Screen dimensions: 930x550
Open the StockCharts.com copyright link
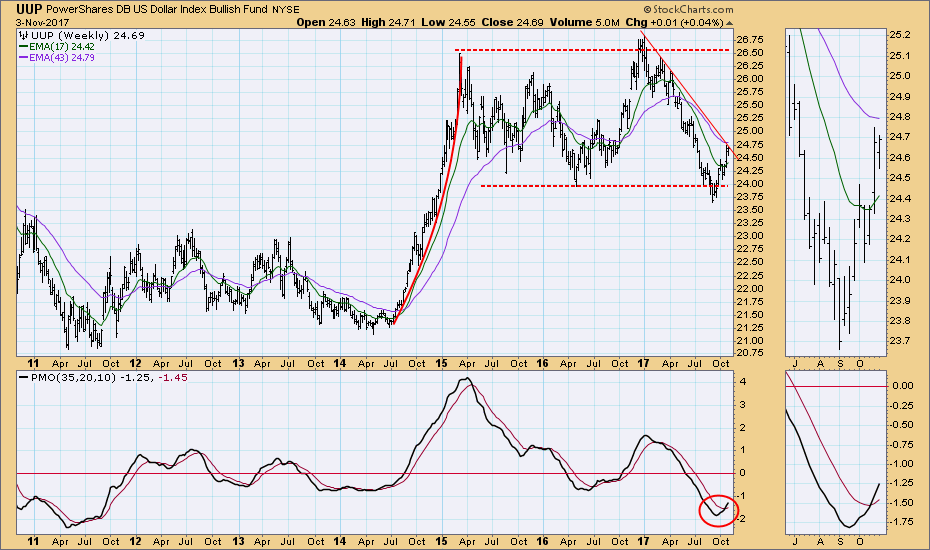688,9
